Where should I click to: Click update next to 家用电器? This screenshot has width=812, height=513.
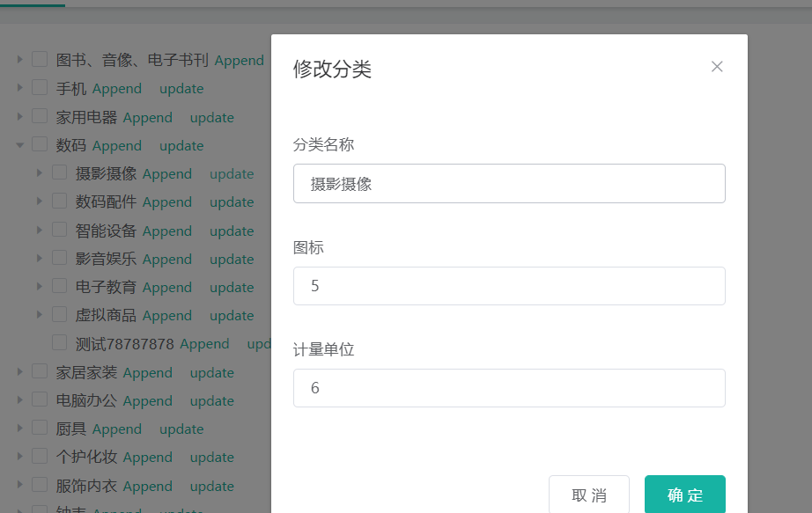click(x=211, y=118)
